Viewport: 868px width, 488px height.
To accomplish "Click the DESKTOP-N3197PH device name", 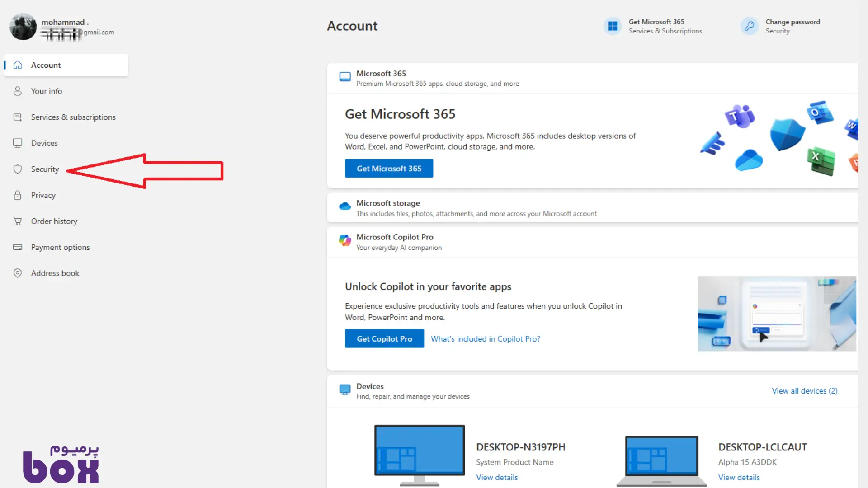I will click(x=521, y=447).
